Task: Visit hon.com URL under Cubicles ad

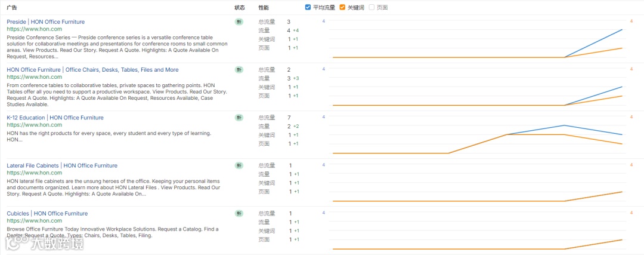Action: click(35, 221)
